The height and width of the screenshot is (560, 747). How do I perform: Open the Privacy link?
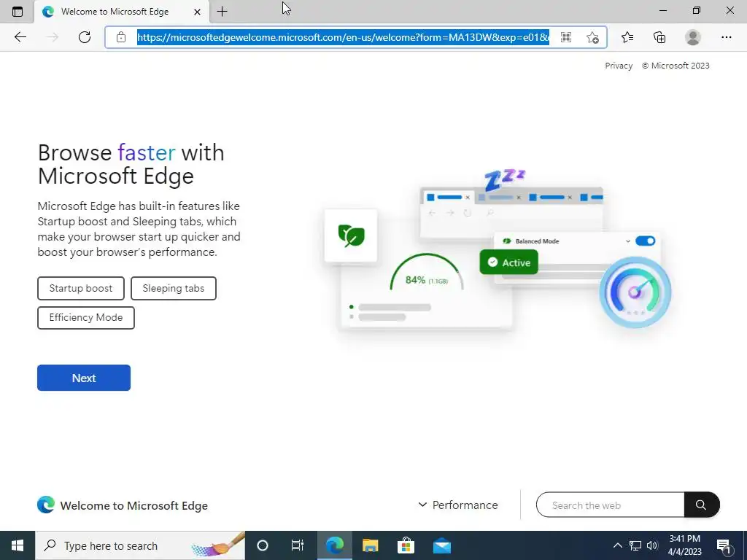point(619,66)
